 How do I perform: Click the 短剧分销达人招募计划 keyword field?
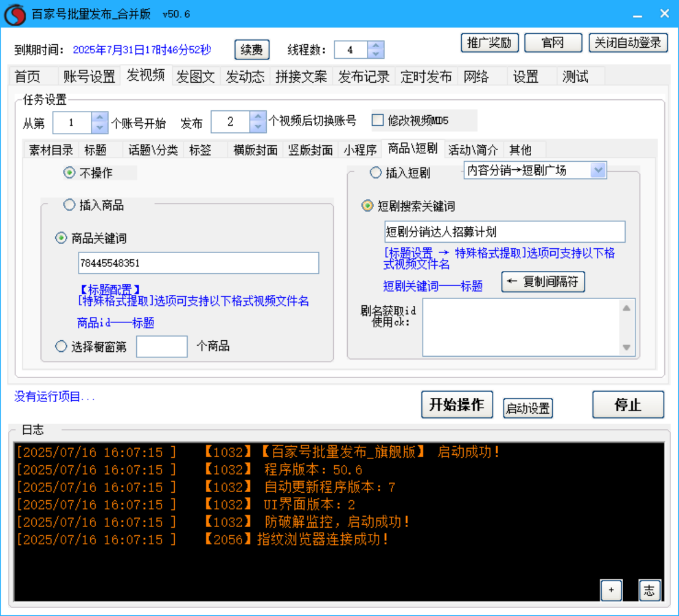[504, 232]
